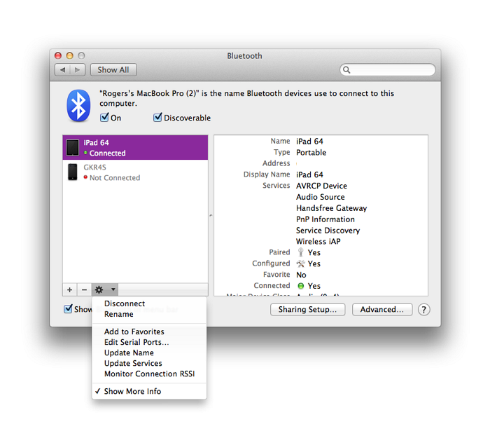Click the yellow minimize window button

coord(70,55)
